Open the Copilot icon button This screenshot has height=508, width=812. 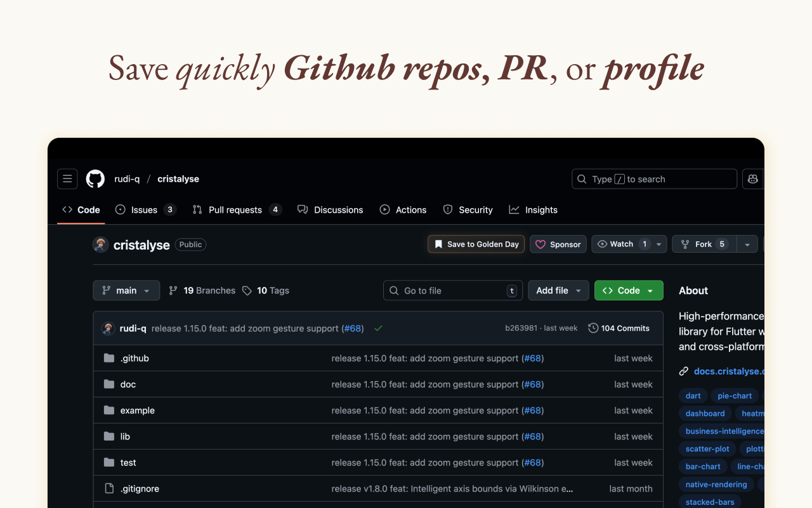coord(753,179)
